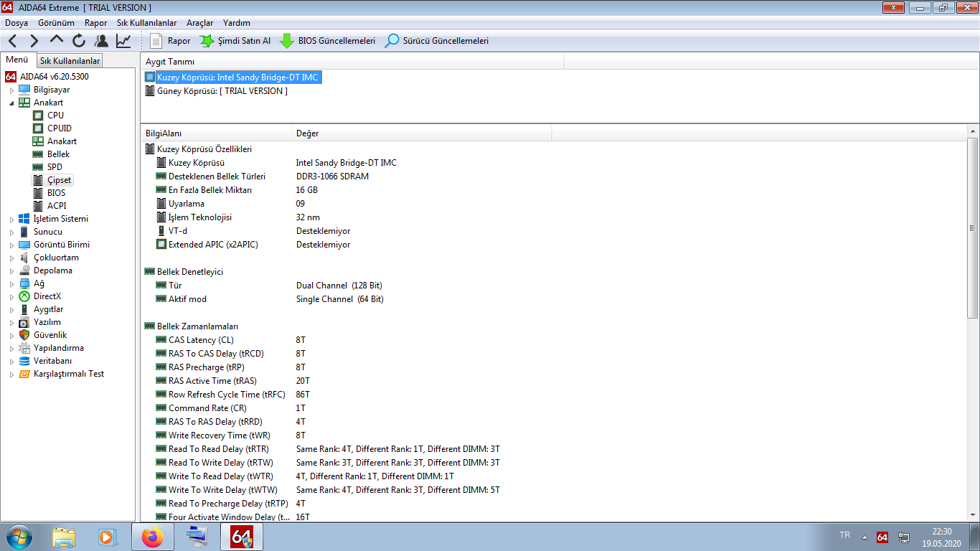Expand the DirectX tree node
The width and height of the screenshot is (980, 551).
click(x=11, y=297)
